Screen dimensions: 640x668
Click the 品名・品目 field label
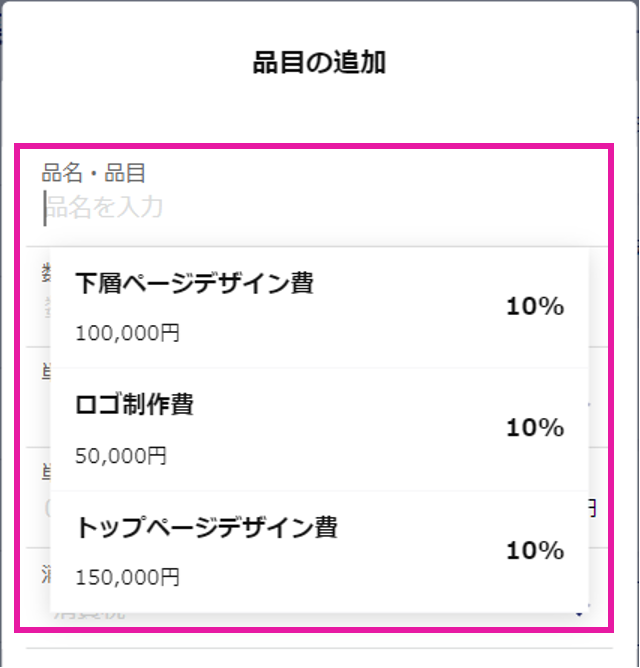click(x=94, y=173)
